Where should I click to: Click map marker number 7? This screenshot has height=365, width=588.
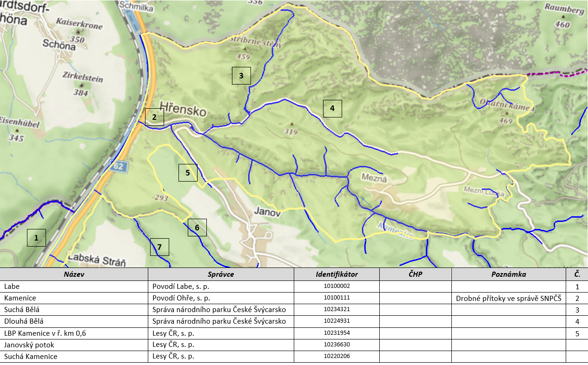coord(159,247)
